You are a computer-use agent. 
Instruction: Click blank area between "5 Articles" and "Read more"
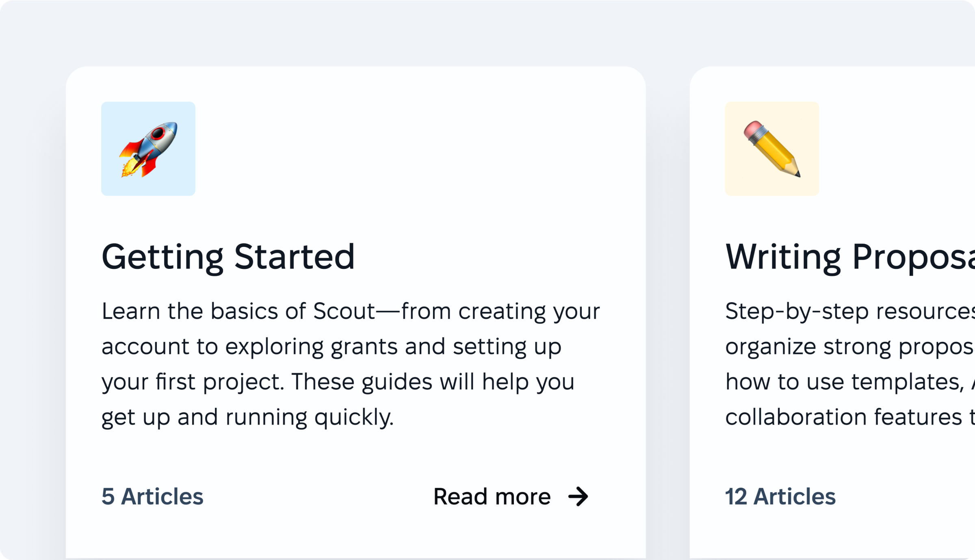point(317,497)
